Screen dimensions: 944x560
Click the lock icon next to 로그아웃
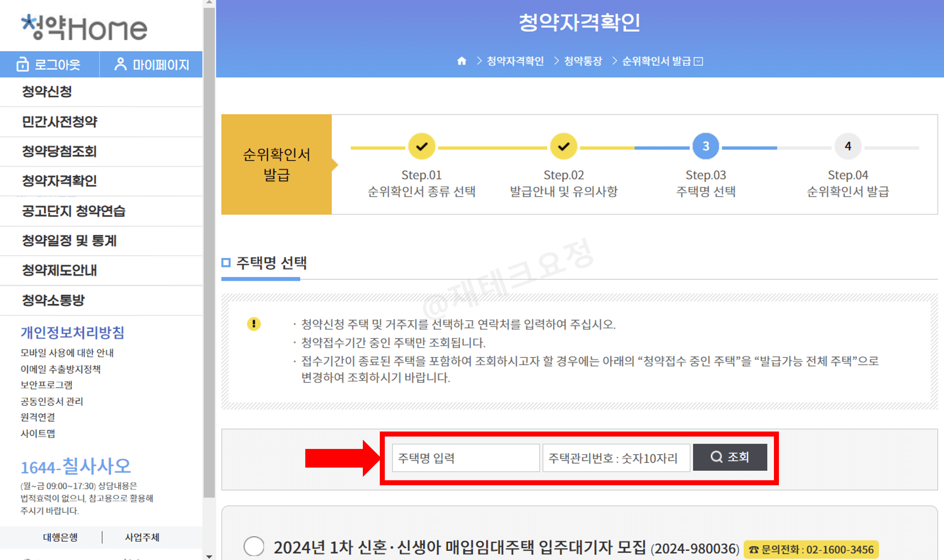click(x=23, y=64)
